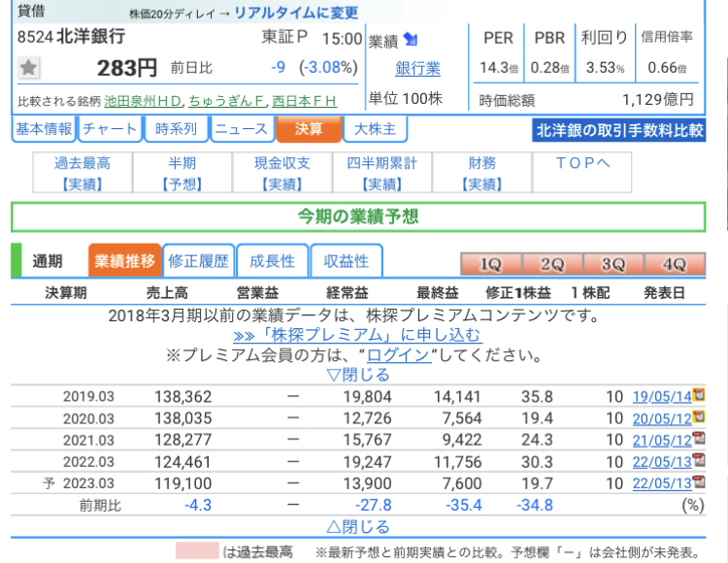
Task: Open PDF icon beside 21/05/12
Action: [x=699, y=438]
